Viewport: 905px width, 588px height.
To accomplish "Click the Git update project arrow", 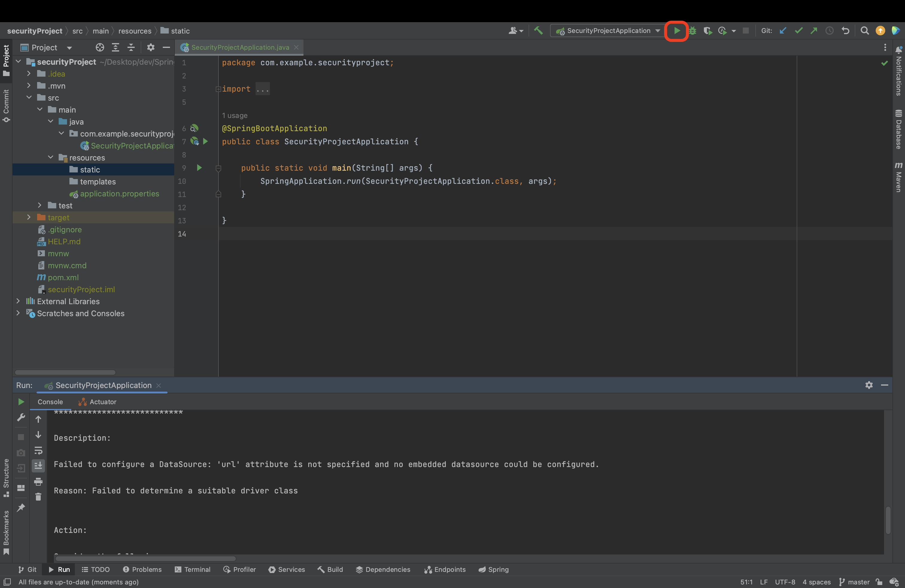I will click(x=783, y=31).
